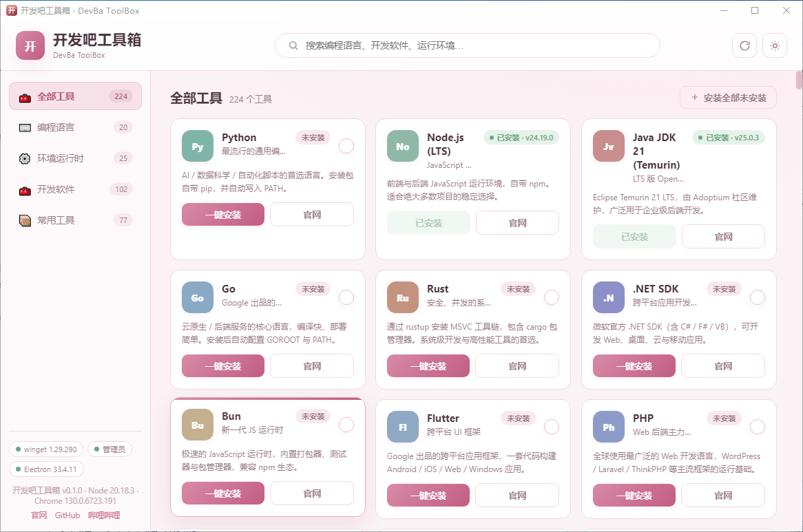Click the Java JDK 已安装 disabled button

[x=634, y=237]
